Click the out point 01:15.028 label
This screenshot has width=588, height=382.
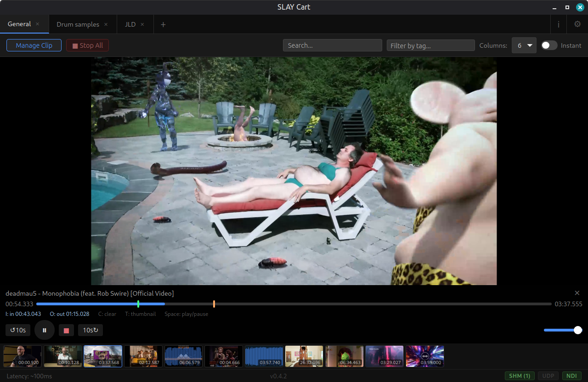point(69,314)
